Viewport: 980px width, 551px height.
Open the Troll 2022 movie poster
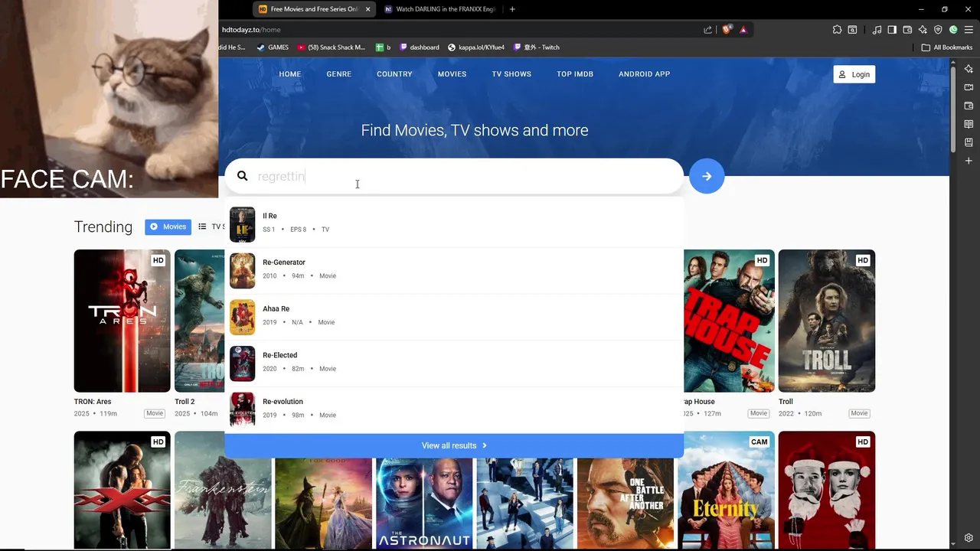point(827,321)
